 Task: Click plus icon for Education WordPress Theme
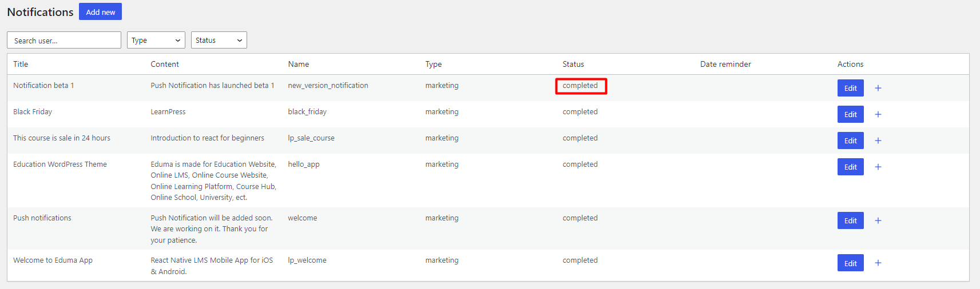878,167
